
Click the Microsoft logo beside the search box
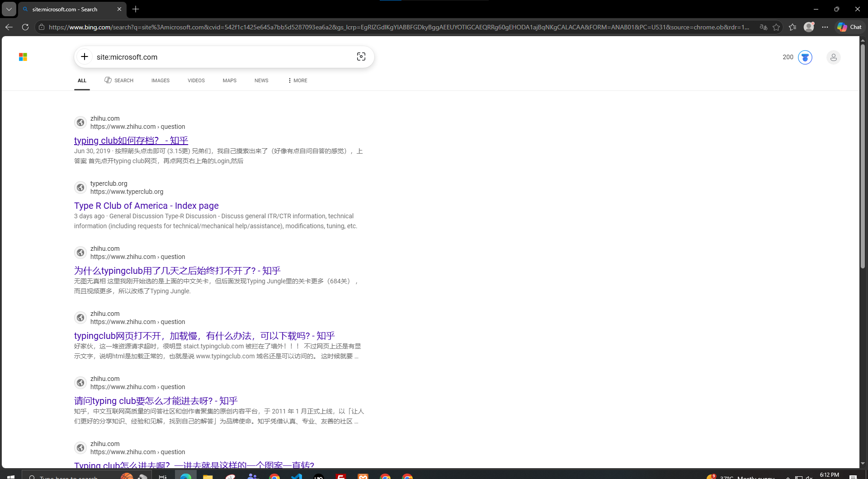click(23, 57)
